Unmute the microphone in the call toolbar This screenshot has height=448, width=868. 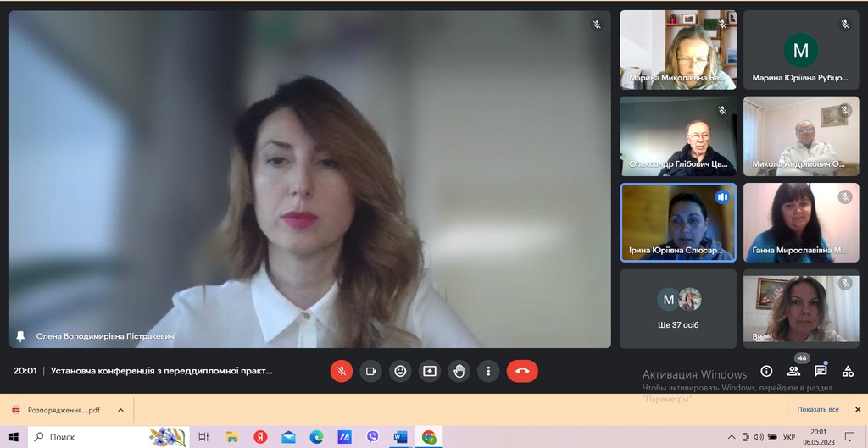click(x=342, y=371)
